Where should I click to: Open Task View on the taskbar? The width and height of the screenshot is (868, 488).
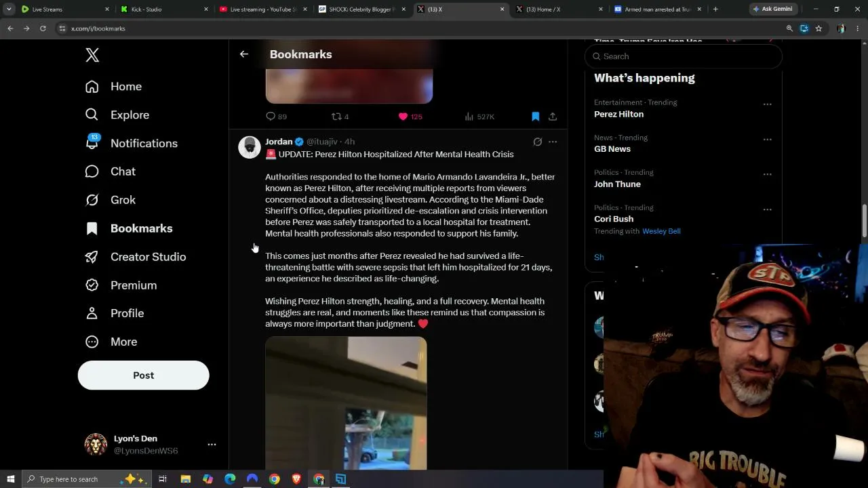coord(163,479)
